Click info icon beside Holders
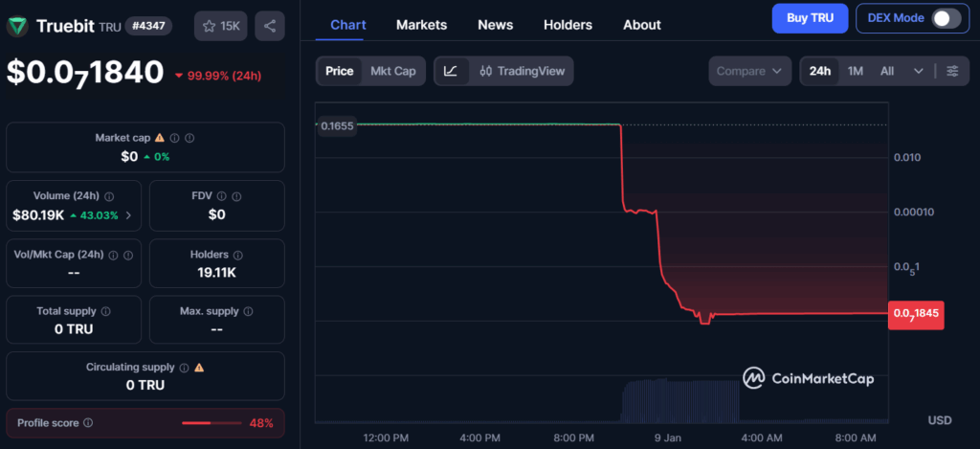 click(237, 256)
